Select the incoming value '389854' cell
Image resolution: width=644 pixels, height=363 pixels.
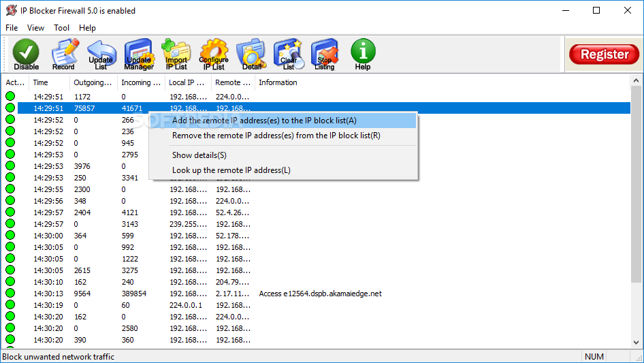click(134, 294)
